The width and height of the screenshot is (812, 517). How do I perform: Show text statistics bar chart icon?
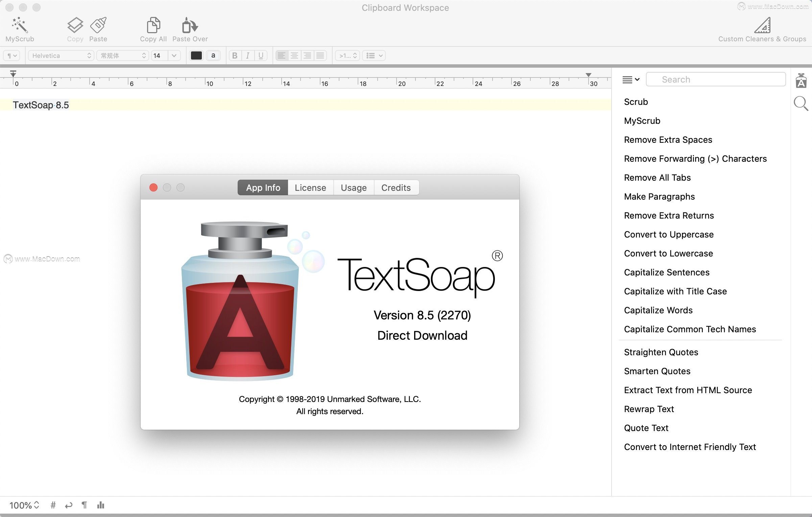pos(101,505)
